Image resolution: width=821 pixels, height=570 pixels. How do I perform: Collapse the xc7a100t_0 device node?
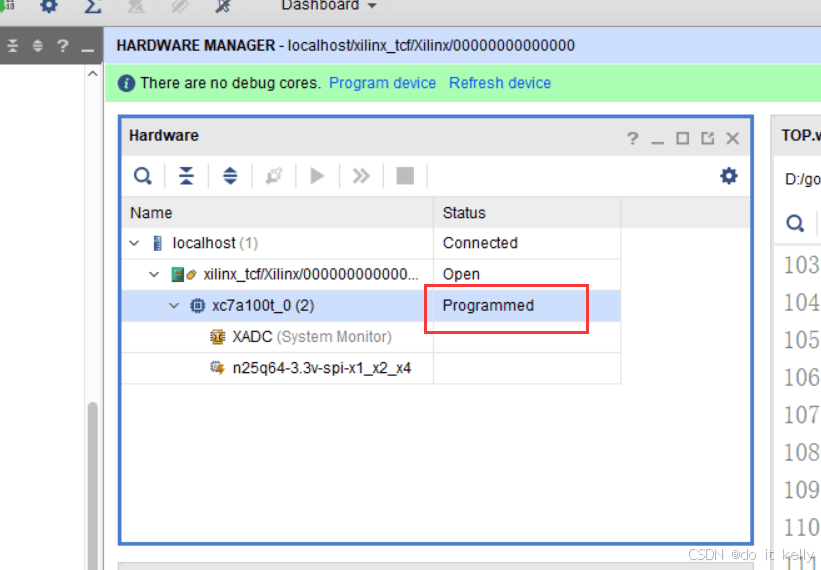pyautogui.click(x=174, y=306)
